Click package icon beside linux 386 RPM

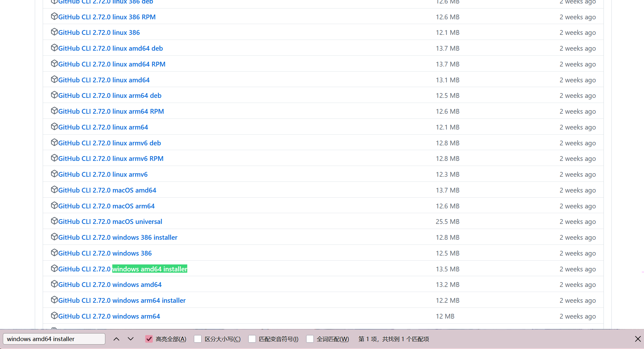tap(54, 16)
